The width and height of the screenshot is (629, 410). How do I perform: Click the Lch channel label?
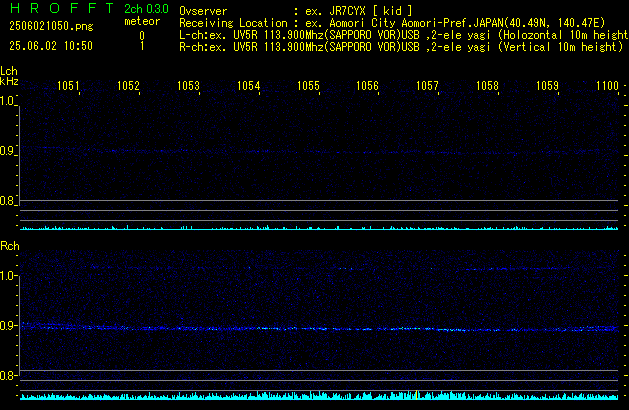(9, 71)
